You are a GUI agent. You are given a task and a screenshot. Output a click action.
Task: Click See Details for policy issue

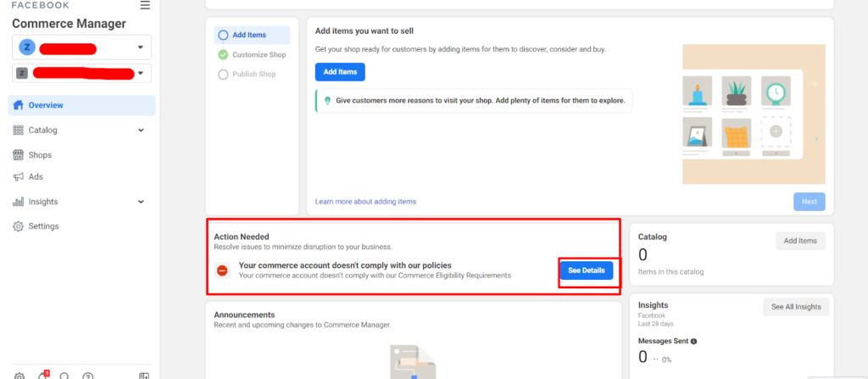tap(587, 270)
